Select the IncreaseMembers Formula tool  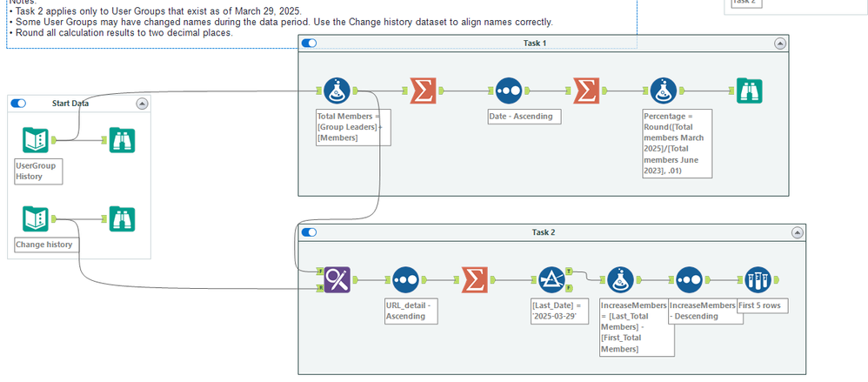click(x=620, y=280)
